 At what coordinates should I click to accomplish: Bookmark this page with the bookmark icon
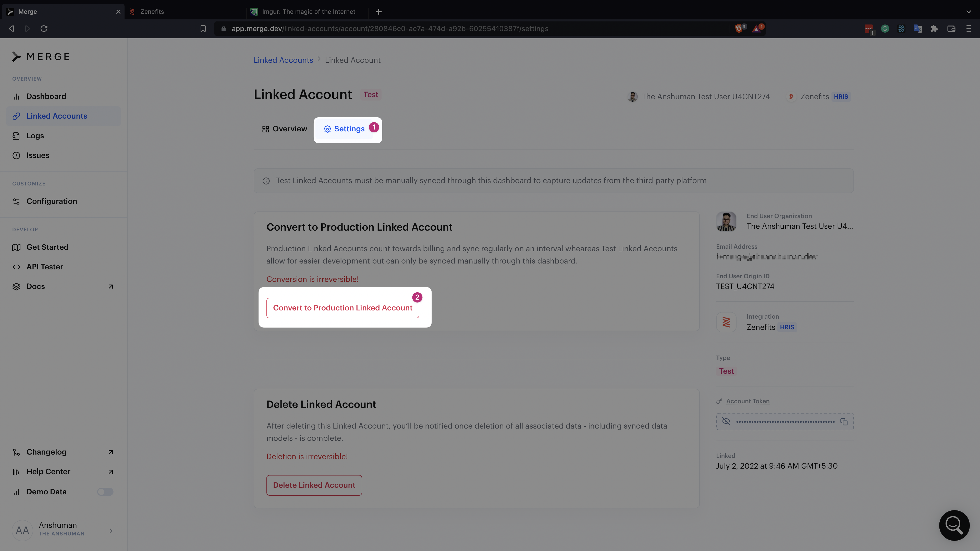tap(203, 29)
